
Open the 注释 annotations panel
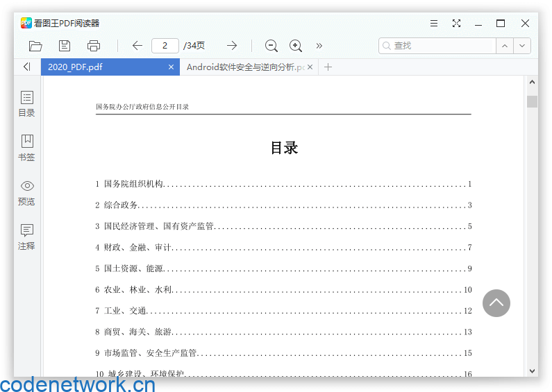pyautogui.click(x=27, y=237)
